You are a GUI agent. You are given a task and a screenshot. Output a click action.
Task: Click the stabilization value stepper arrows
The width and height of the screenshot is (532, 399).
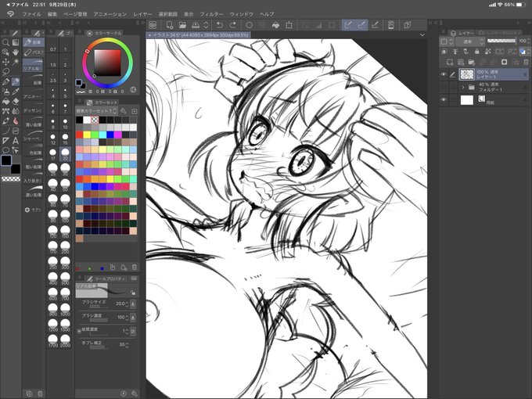[127, 345]
